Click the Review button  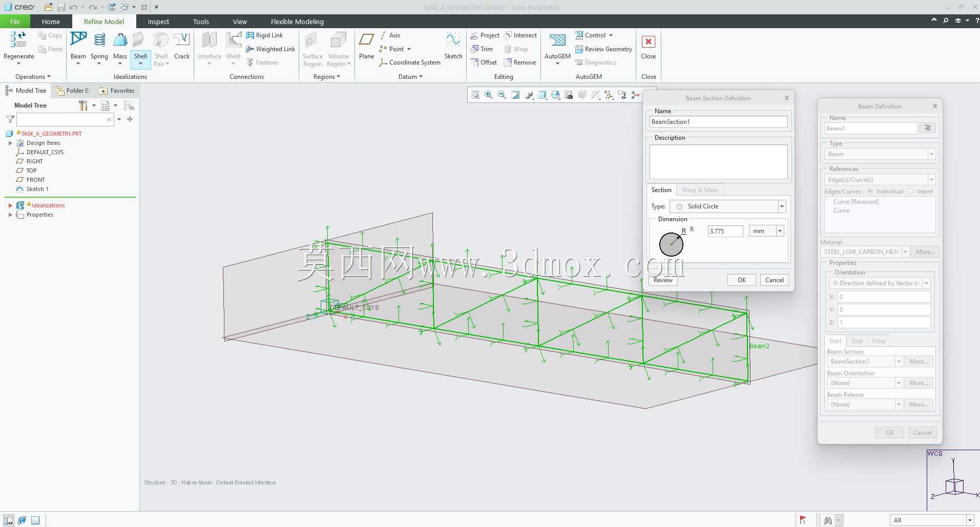tap(663, 280)
